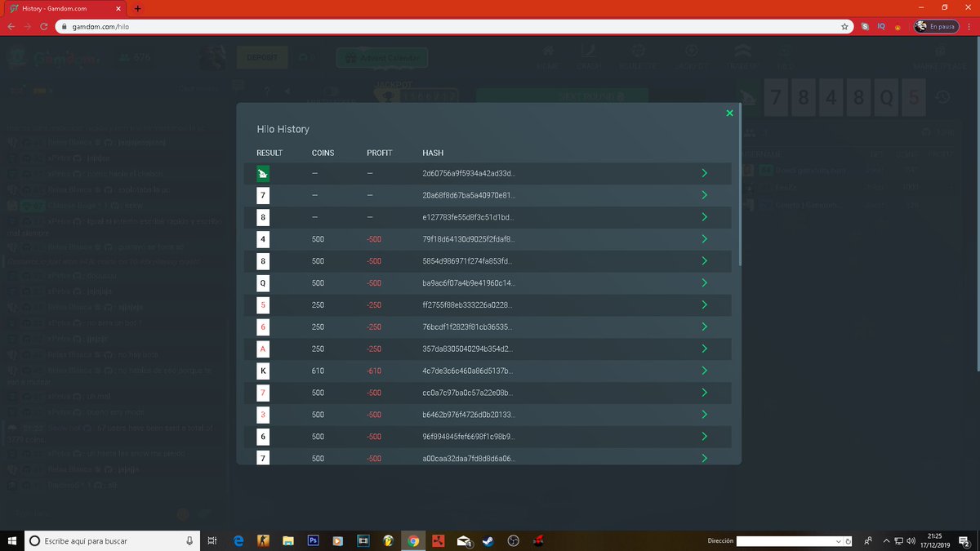The image size is (980, 551).
Task: Open Steam from taskbar
Action: coord(488,540)
